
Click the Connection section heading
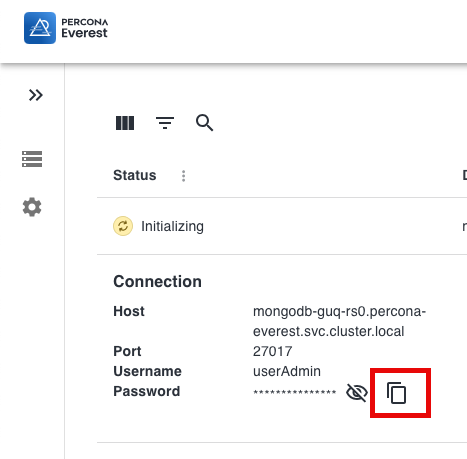pos(157,282)
